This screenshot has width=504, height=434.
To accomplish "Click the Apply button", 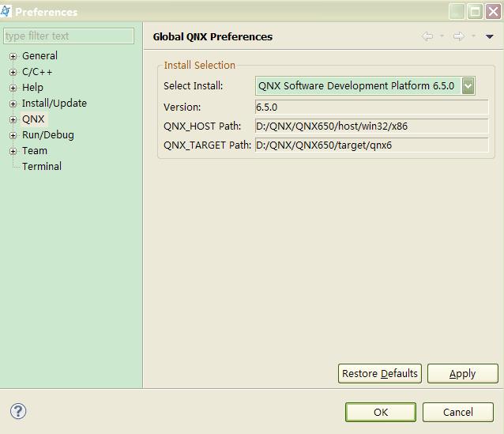I will 462,373.
